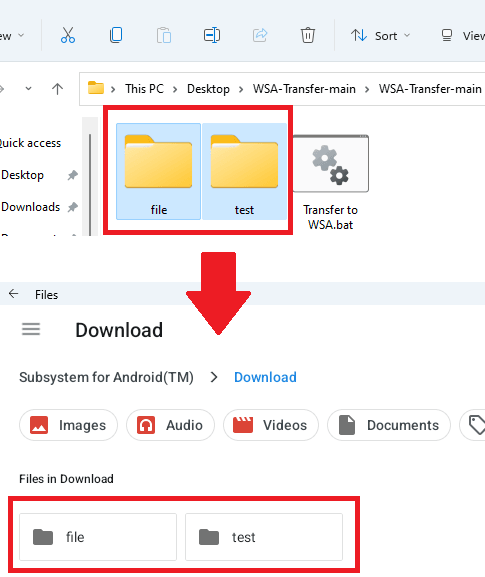Click the Cut scissors icon

click(x=68, y=35)
